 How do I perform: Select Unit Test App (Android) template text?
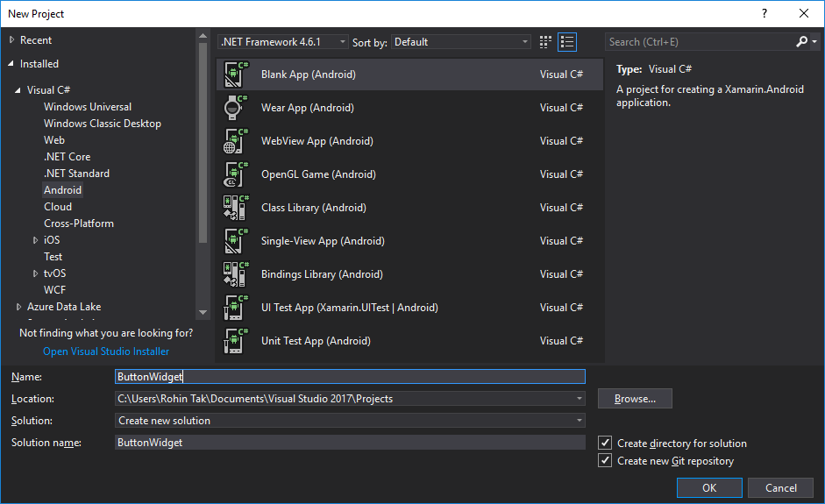point(316,341)
